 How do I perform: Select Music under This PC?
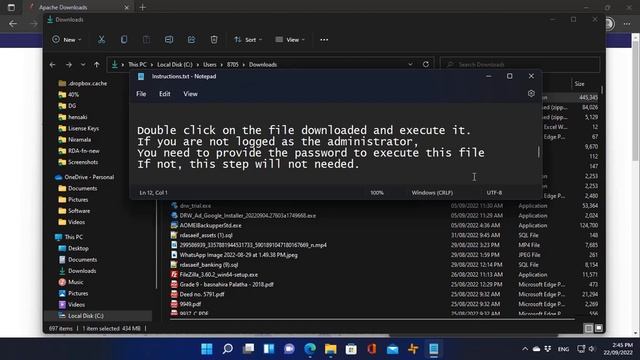point(76,282)
